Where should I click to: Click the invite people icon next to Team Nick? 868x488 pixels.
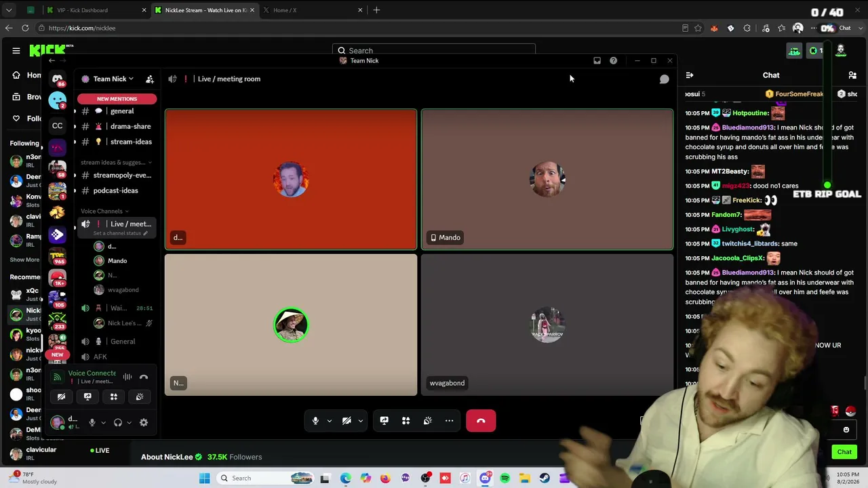coord(150,79)
